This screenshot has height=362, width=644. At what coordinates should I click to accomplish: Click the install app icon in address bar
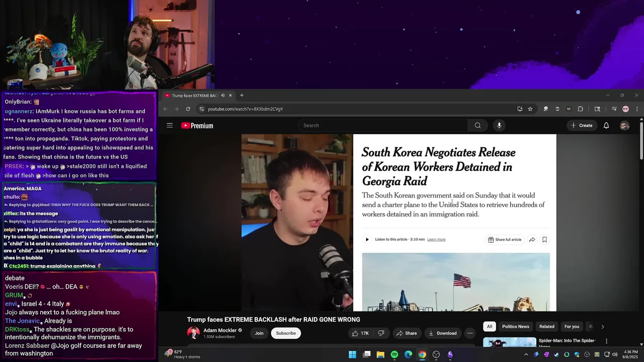(x=520, y=109)
